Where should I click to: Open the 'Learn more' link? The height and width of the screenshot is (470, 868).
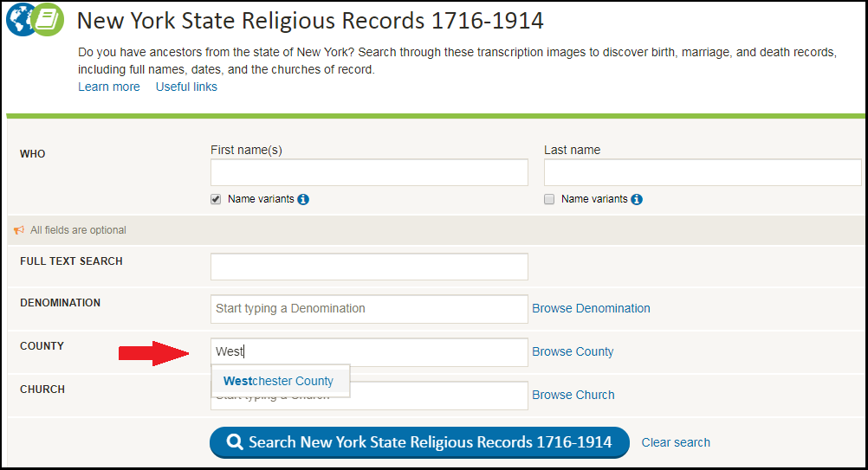coord(108,87)
